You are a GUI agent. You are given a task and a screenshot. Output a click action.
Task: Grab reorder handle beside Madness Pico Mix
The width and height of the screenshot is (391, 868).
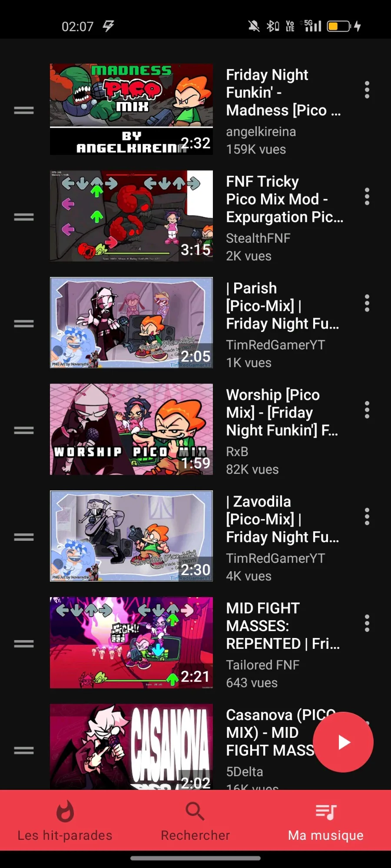tap(24, 110)
